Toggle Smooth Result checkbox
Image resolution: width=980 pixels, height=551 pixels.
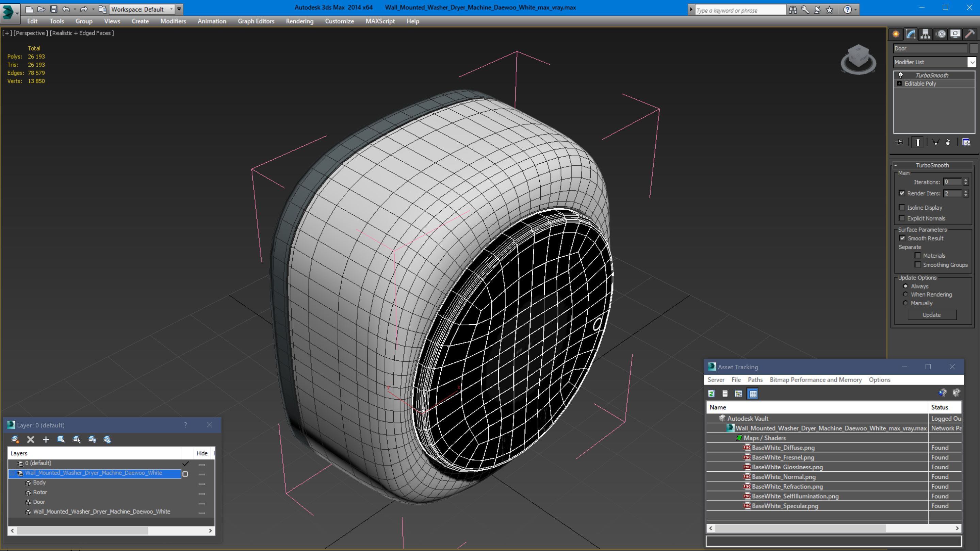902,238
